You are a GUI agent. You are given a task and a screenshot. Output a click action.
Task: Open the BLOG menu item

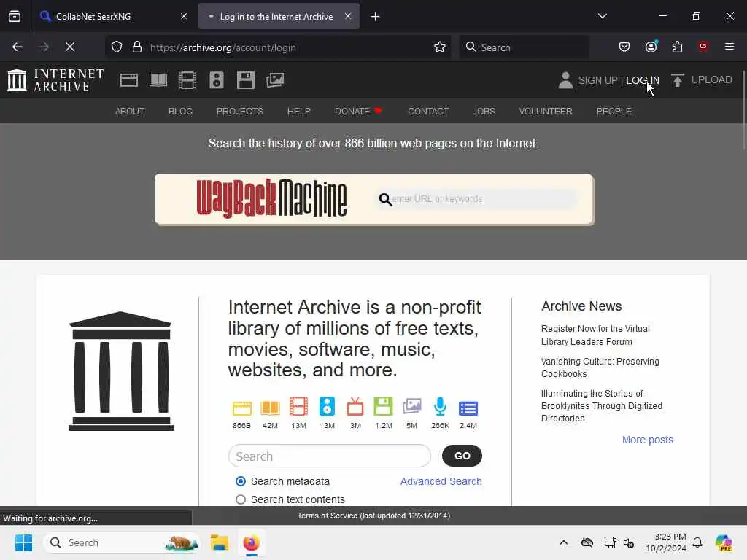point(180,112)
